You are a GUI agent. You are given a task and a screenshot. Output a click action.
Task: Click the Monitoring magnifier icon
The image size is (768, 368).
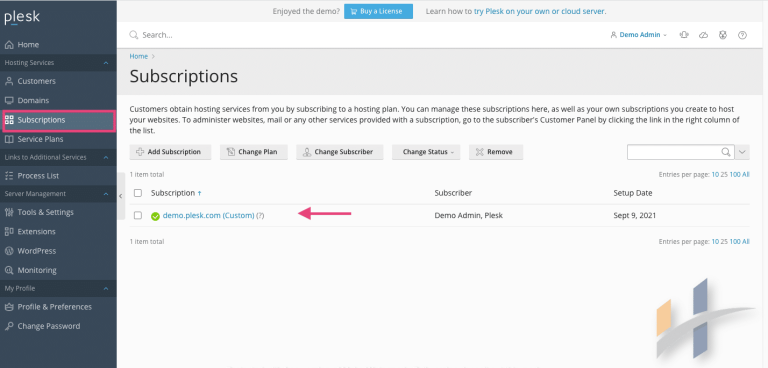pos(9,270)
